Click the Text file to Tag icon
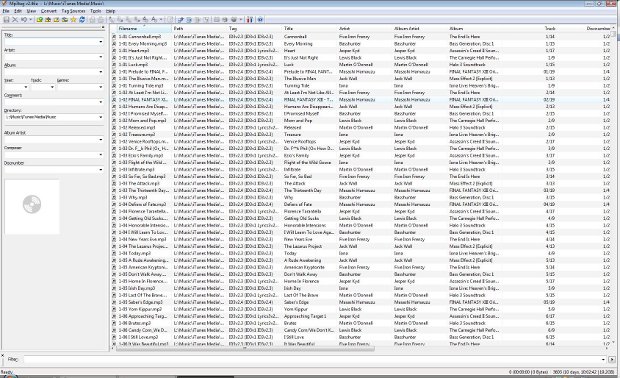Screen dimensions: 620x378 point(136,19)
